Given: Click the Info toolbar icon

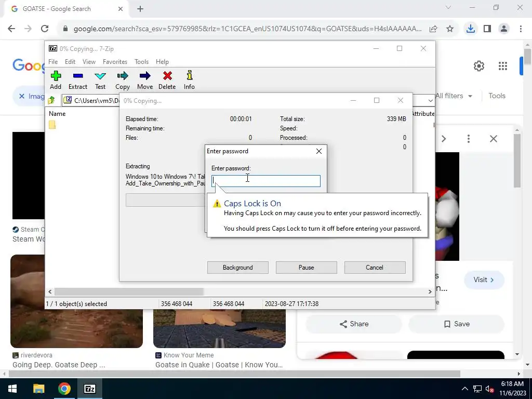Looking at the screenshot, I should [189, 80].
